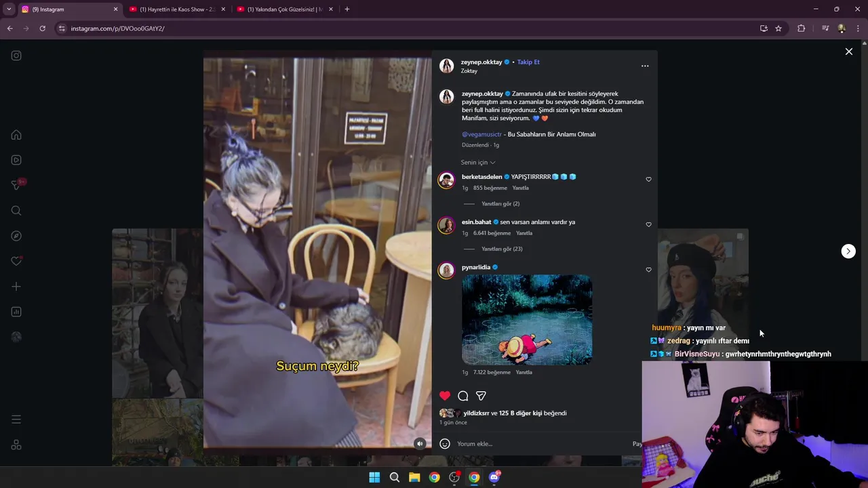
Task: Create new post with plus icon
Action: (x=16, y=287)
